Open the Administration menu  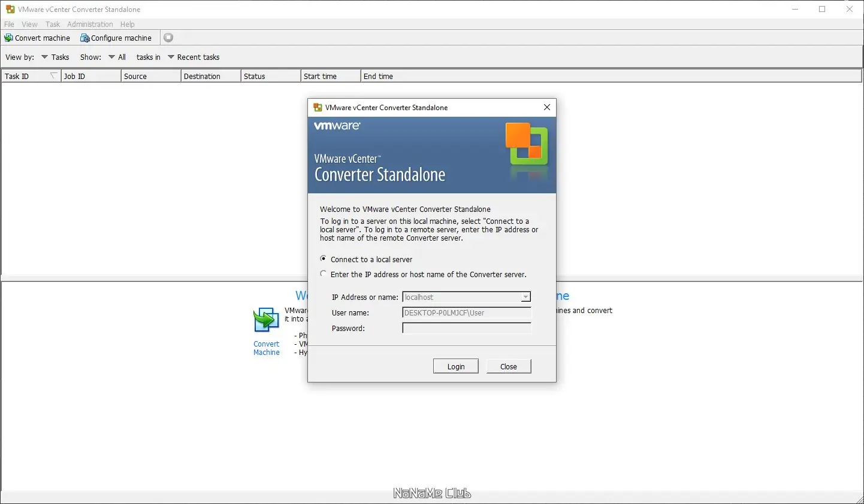pos(90,25)
